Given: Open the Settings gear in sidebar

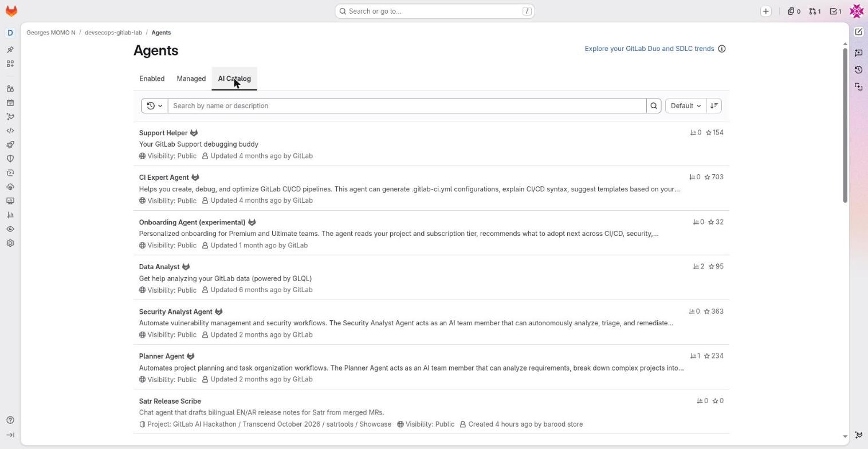Looking at the screenshot, I should pos(10,243).
